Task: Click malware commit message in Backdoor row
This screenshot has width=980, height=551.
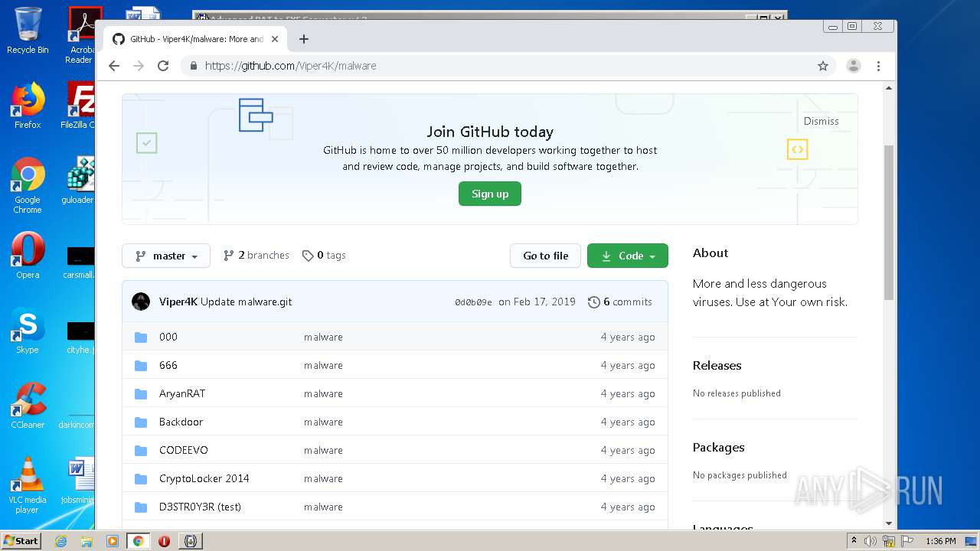Action: 323,422
